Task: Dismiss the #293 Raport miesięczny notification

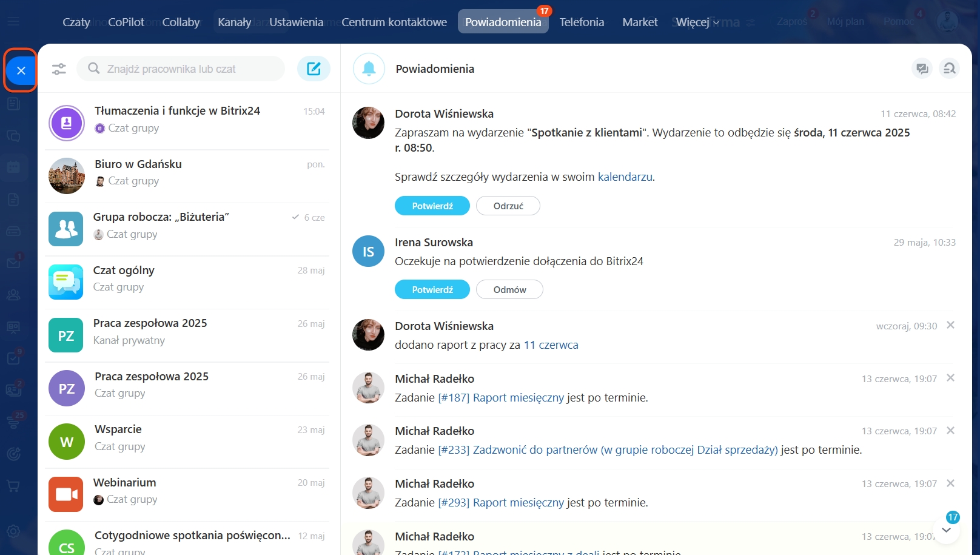Action: (950, 483)
